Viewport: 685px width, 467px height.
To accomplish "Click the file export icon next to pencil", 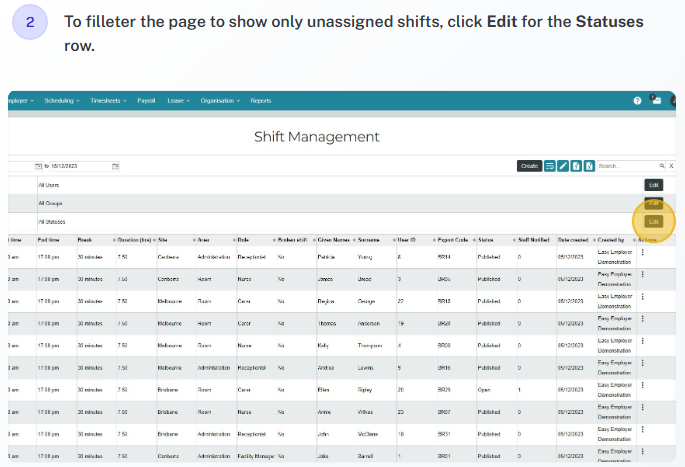I will pyautogui.click(x=576, y=166).
